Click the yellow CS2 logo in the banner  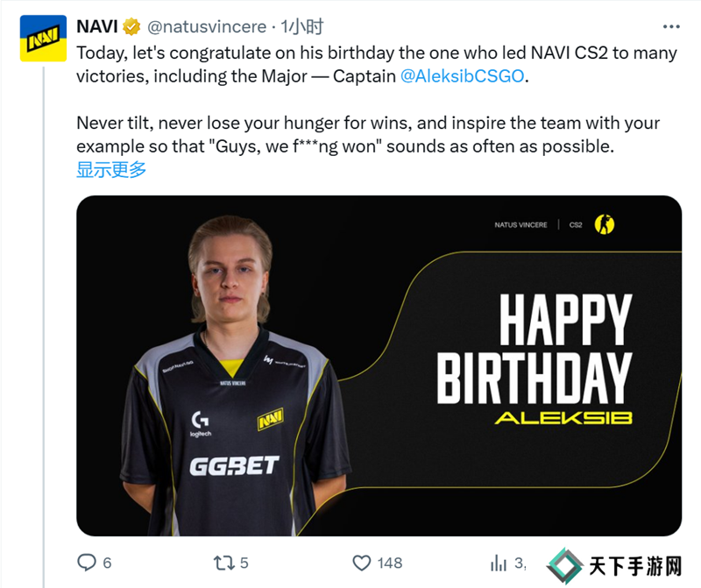[x=604, y=224]
